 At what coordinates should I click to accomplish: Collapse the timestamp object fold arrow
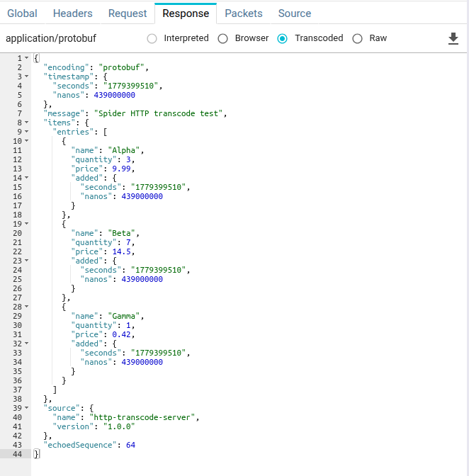[27, 76]
